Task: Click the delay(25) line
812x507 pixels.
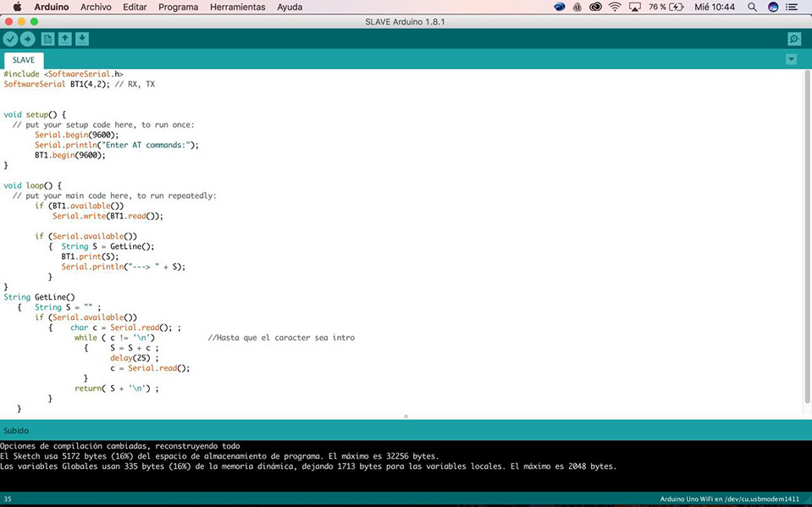Action: (x=134, y=358)
